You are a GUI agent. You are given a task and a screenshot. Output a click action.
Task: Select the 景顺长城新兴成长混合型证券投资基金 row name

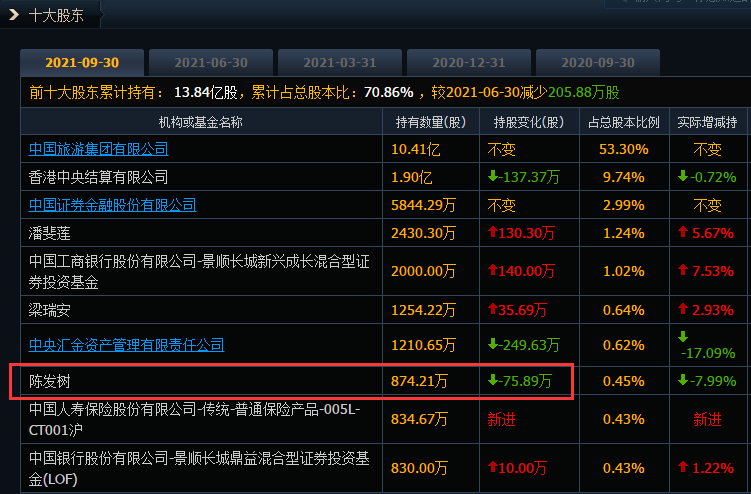199,272
